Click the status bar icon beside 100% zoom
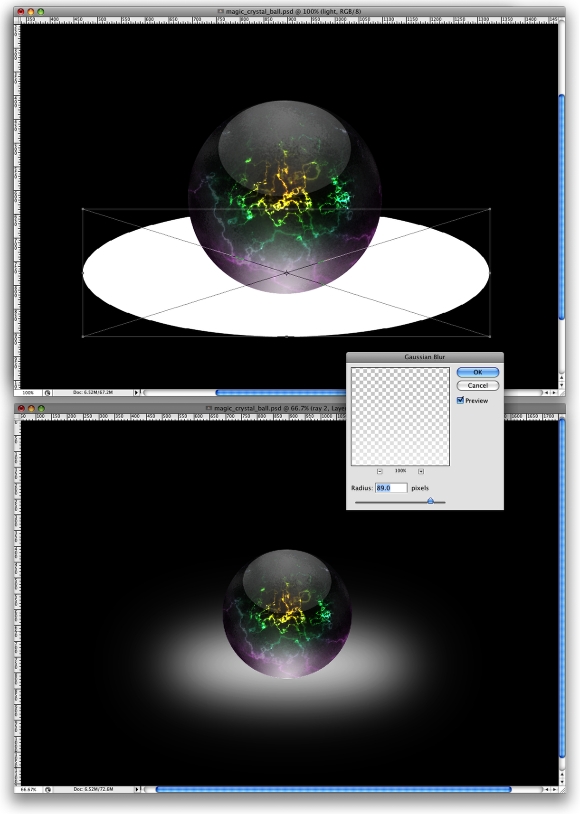This screenshot has width=580, height=814. coord(47,393)
